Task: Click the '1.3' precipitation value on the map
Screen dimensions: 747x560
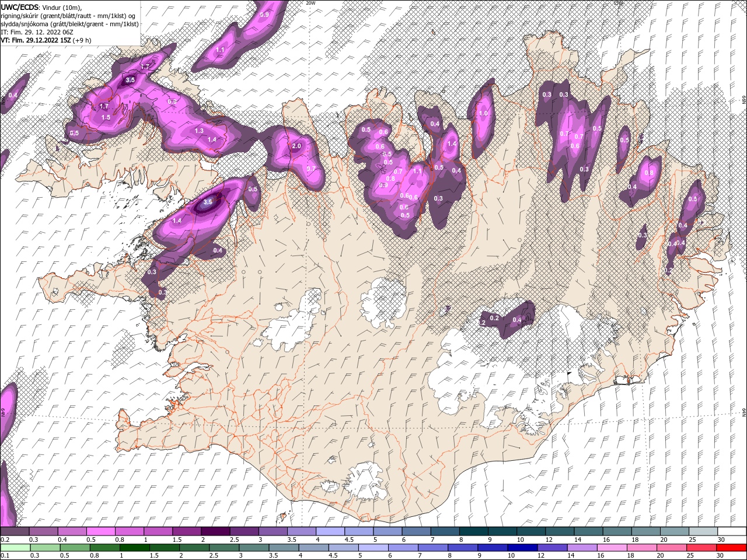Action: coord(199,131)
